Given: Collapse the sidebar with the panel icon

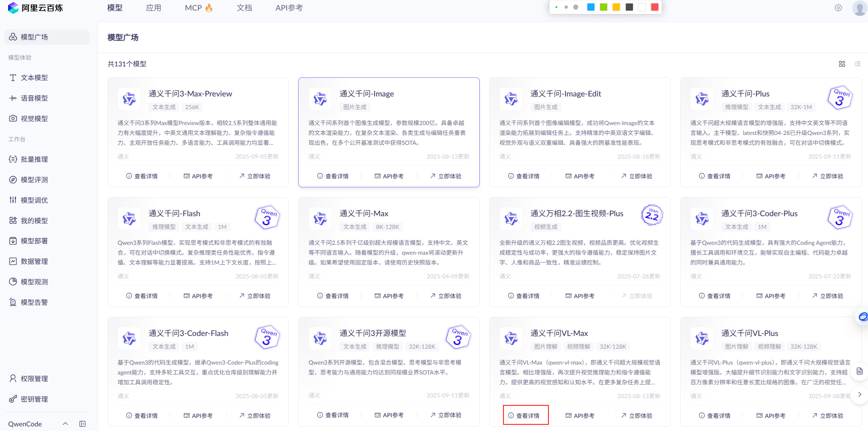Looking at the screenshot, I should 83,424.
